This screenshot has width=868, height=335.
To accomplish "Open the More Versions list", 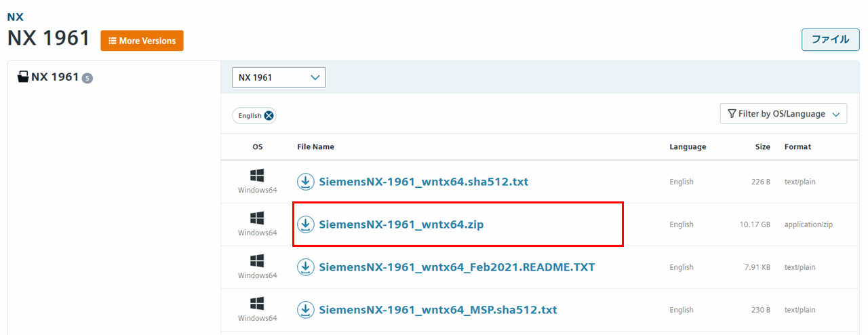I will [x=142, y=41].
